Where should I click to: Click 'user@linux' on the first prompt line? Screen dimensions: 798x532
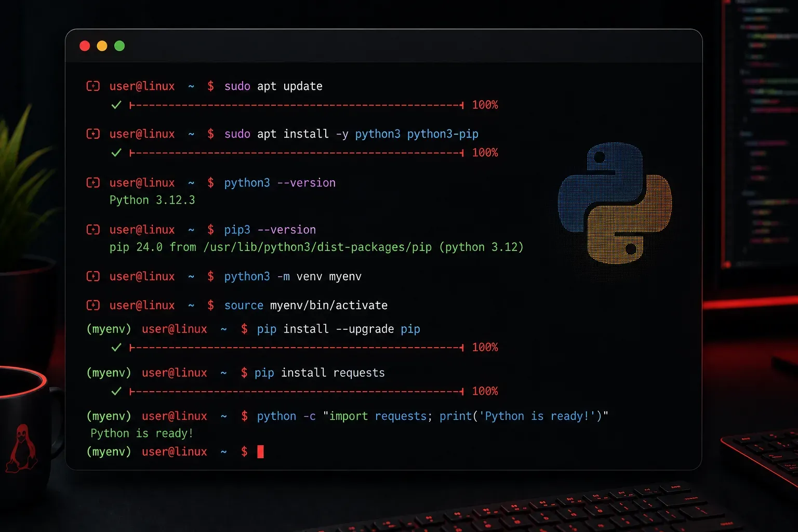[142, 86]
